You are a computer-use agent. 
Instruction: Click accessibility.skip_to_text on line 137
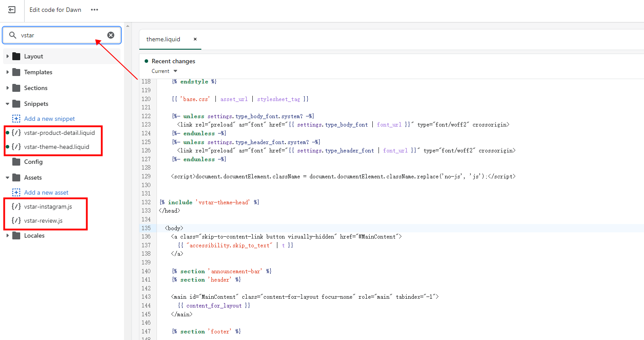click(x=229, y=245)
